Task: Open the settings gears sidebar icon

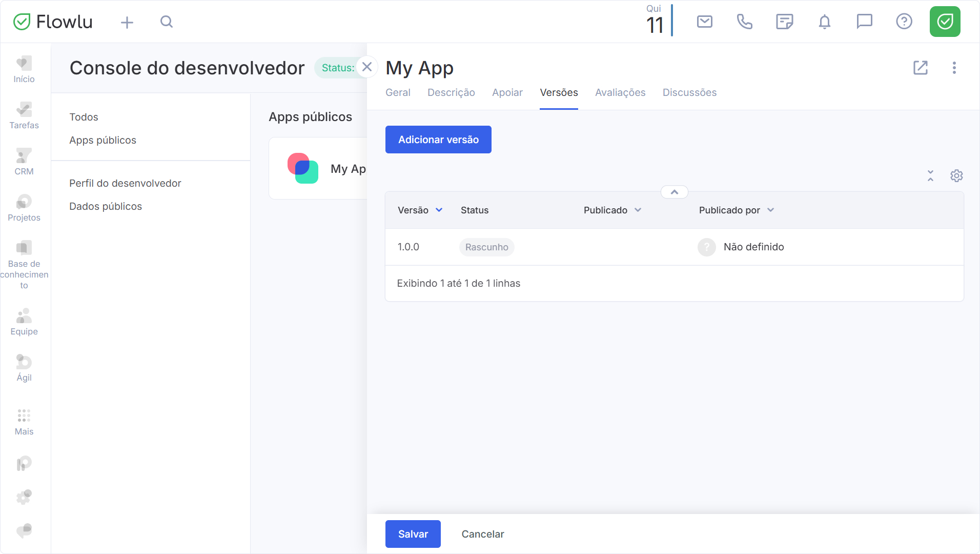Action: point(24,497)
